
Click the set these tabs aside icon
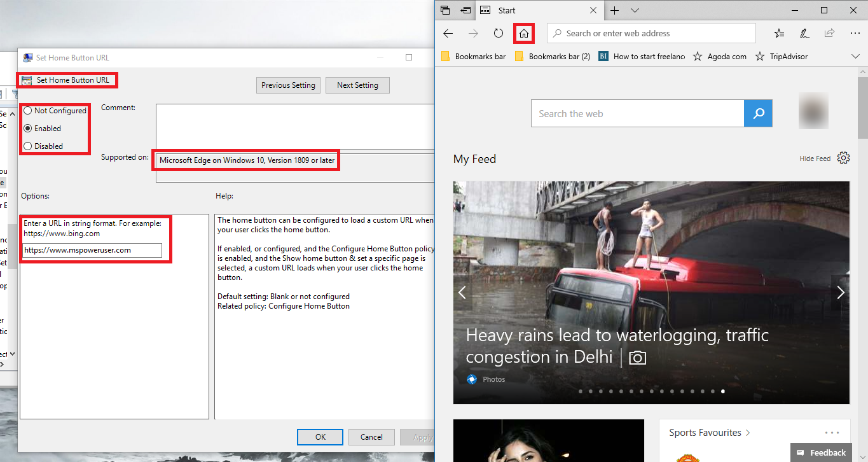click(x=465, y=10)
